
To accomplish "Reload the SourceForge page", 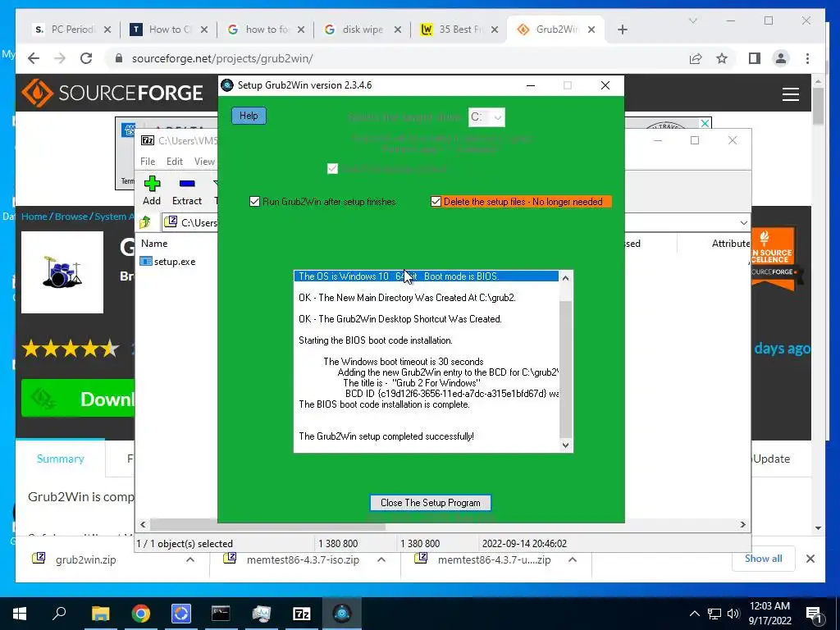I will pos(85,58).
